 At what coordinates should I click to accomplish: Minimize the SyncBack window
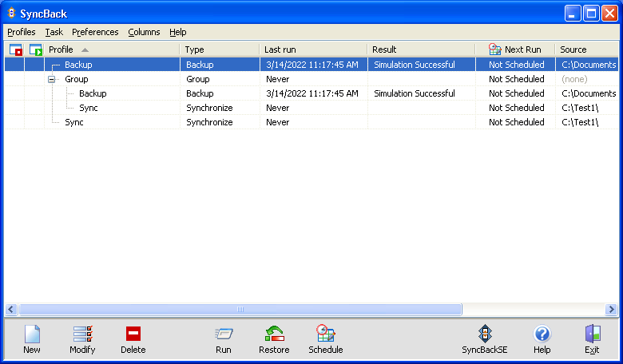(x=573, y=14)
